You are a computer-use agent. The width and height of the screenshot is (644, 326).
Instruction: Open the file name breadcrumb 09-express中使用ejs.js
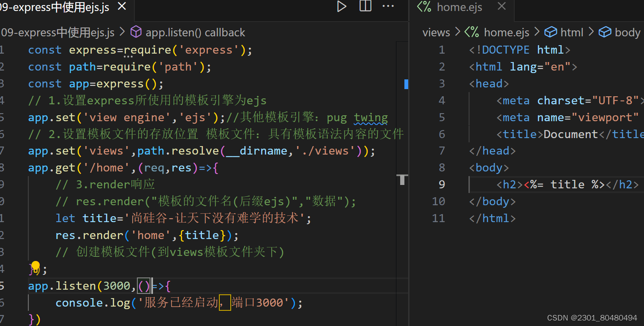(x=57, y=33)
